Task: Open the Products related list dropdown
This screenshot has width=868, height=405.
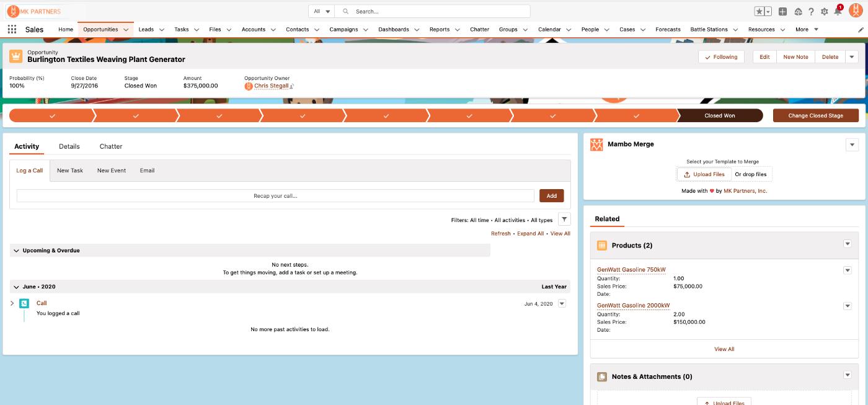Action: point(847,244)
